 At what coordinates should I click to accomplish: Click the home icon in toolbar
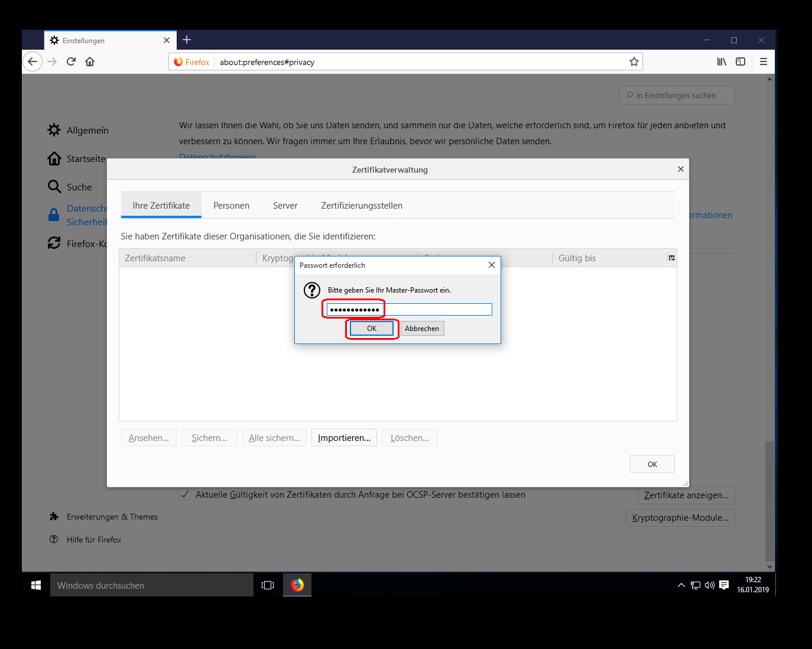pyautogui.click(x=90, y=61)
